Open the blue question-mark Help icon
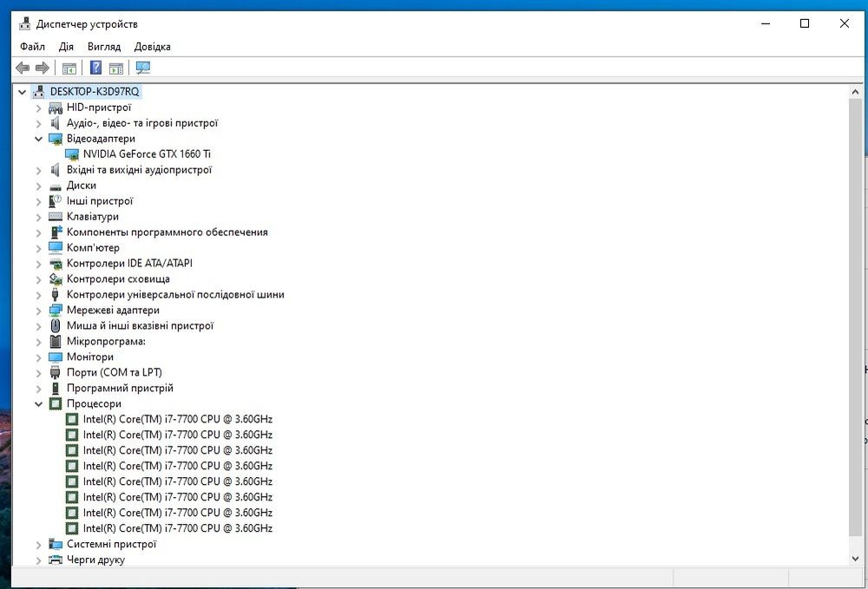Screen dimensions: 868x589 [95, 68]
